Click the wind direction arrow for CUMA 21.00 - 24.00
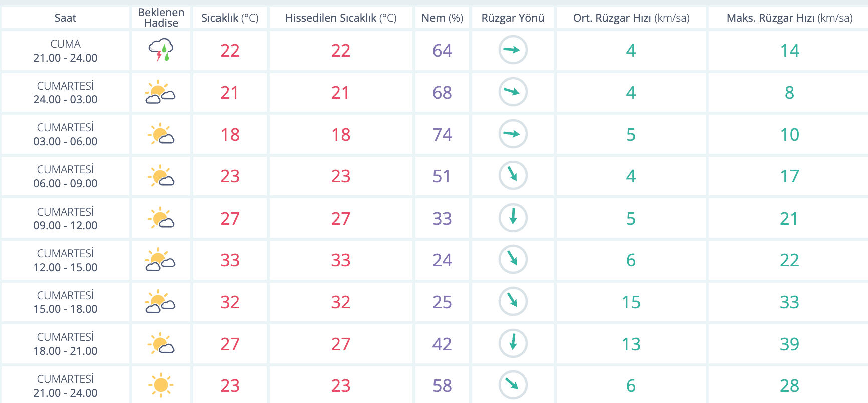 click(x=513, y=50)
